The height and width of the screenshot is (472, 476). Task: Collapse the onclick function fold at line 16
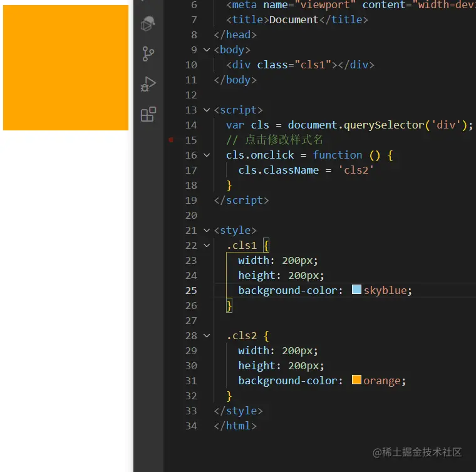click(x=207, y=155)
